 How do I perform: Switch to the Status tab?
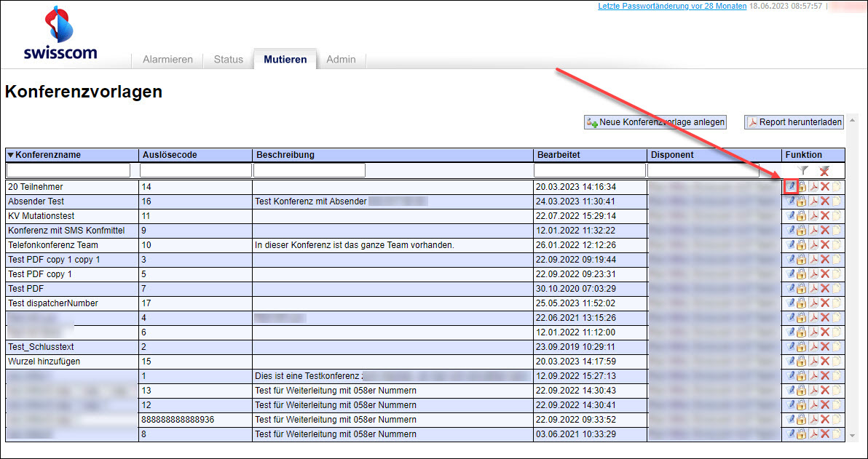tap(229, 59)
